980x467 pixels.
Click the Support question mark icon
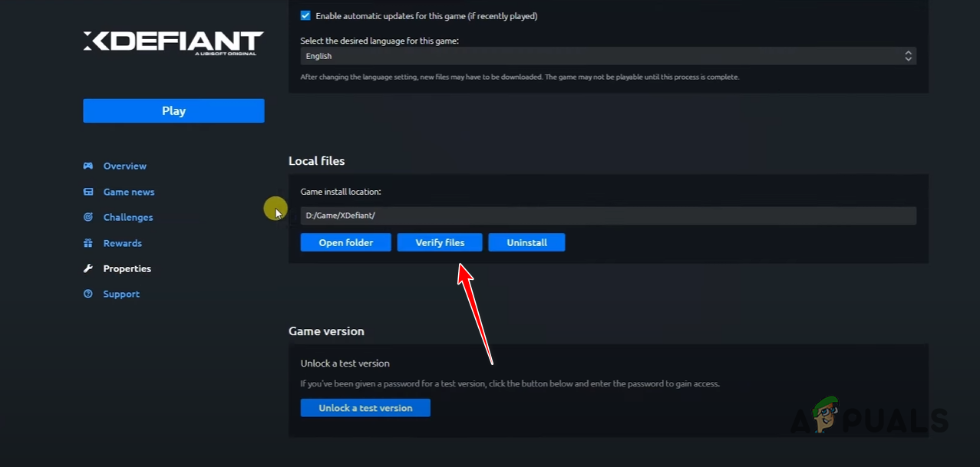click(88, 294)
